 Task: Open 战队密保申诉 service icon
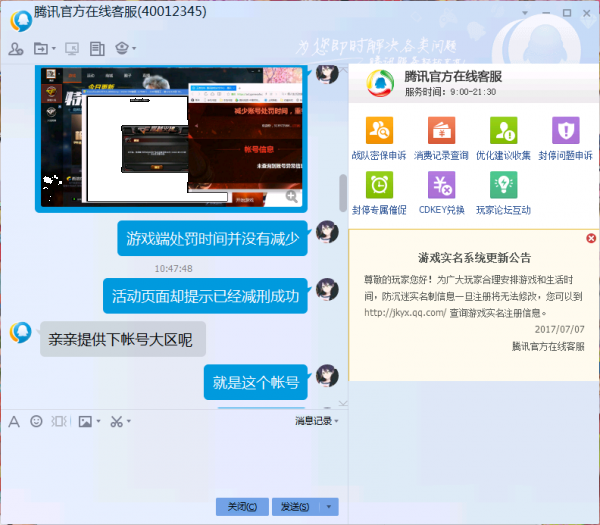tap(379, 130)
